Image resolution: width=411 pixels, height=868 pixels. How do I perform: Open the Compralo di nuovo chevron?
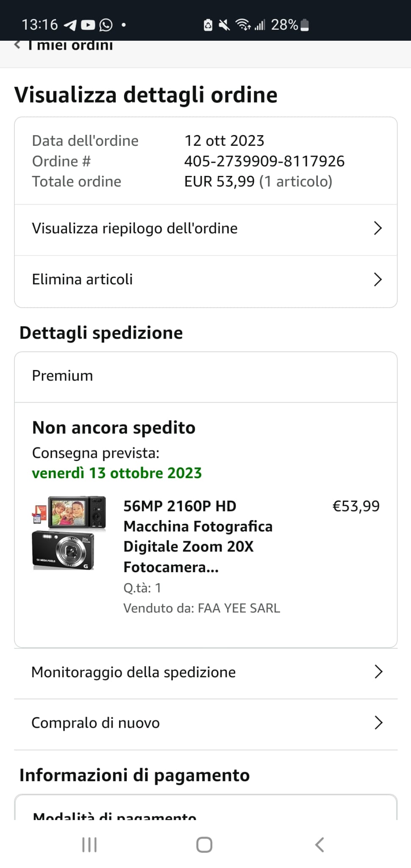tap(378, 723)
